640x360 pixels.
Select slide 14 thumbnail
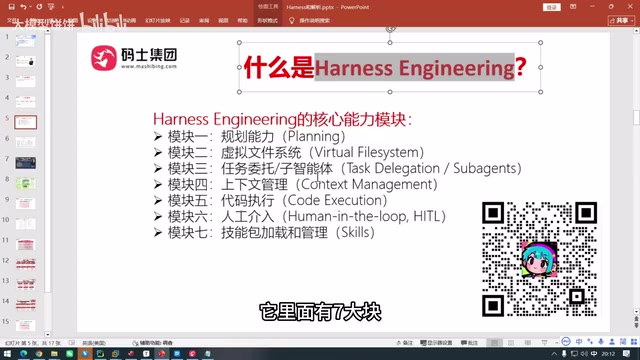coord(25,304)
